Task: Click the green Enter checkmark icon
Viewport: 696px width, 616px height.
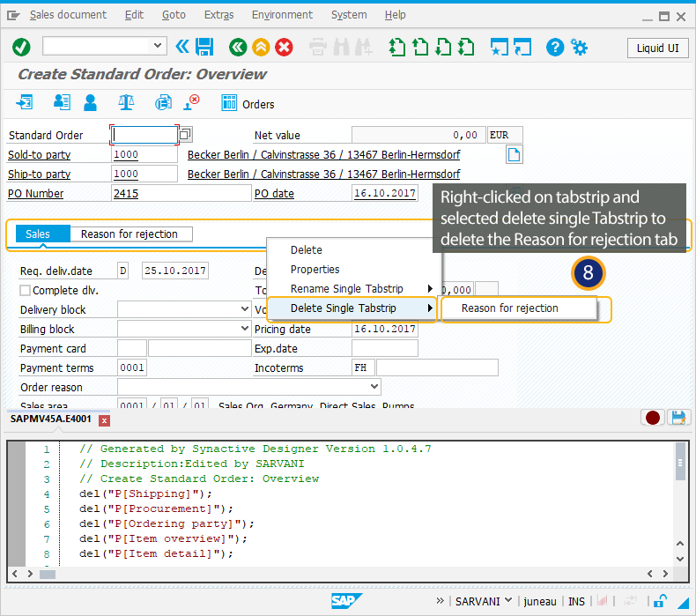Action: [21, 47]
